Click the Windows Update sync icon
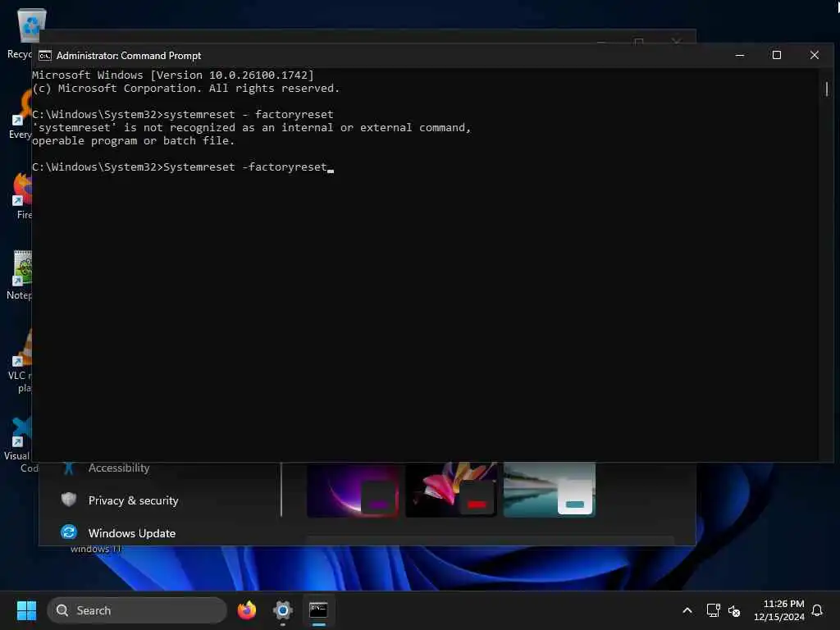840x630 pixels. click(69, 532)
